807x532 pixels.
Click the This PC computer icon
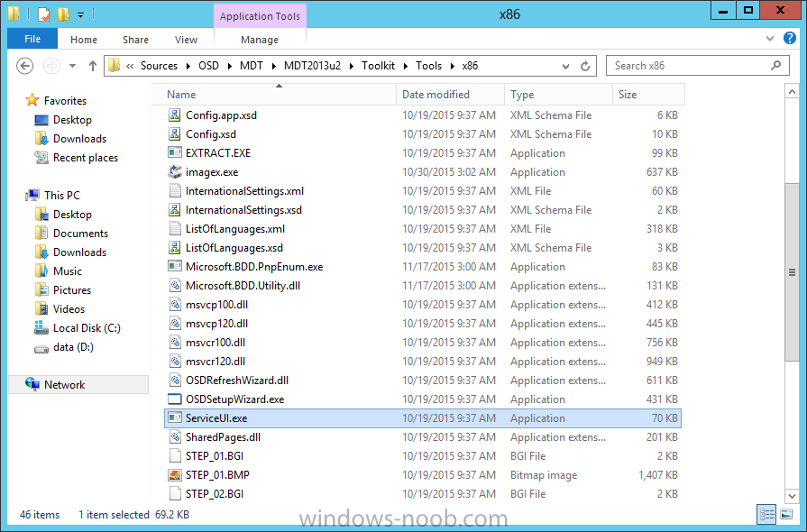[32, 195]
